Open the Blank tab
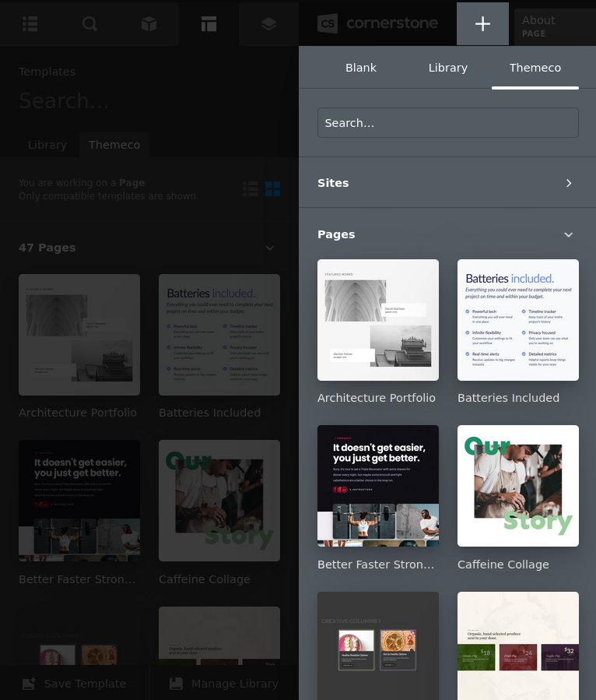This screenshot has width=596, height=700. 361,68
